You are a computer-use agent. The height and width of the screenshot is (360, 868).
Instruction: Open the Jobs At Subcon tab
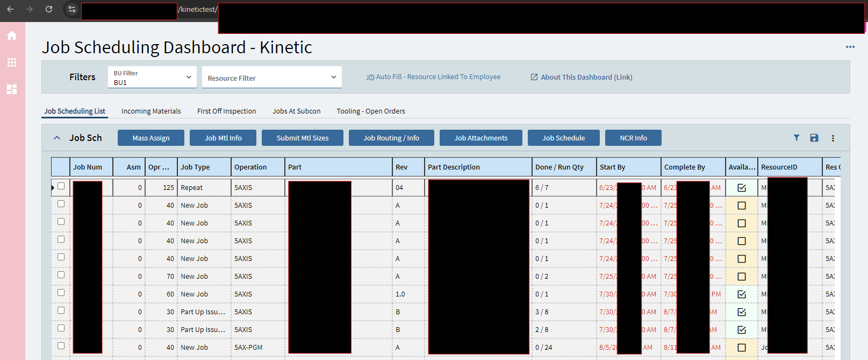(297, 111)
